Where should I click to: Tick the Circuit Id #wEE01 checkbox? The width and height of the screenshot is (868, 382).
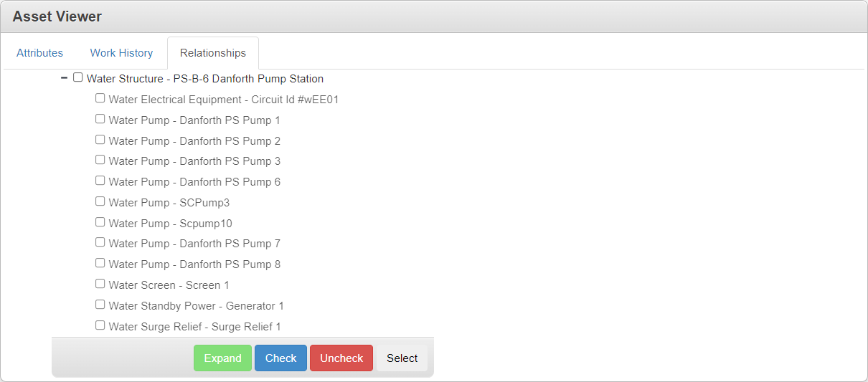(100, 98)
